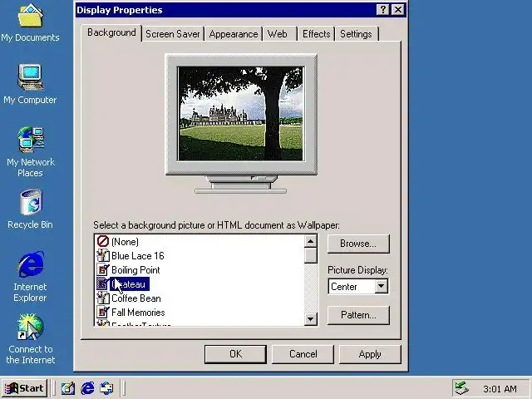Click the wallpaper list scrollbar thumb

[x=310, y=255]
